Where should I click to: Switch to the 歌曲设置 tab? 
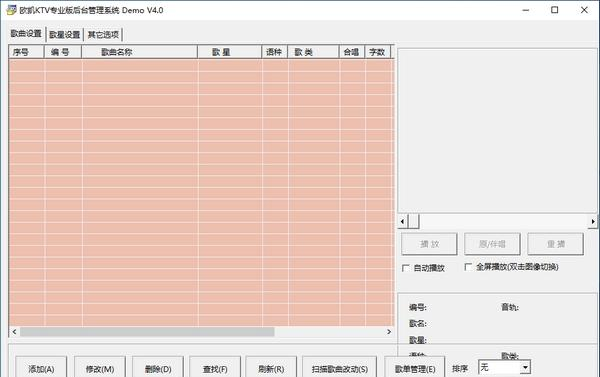[26, 34]
